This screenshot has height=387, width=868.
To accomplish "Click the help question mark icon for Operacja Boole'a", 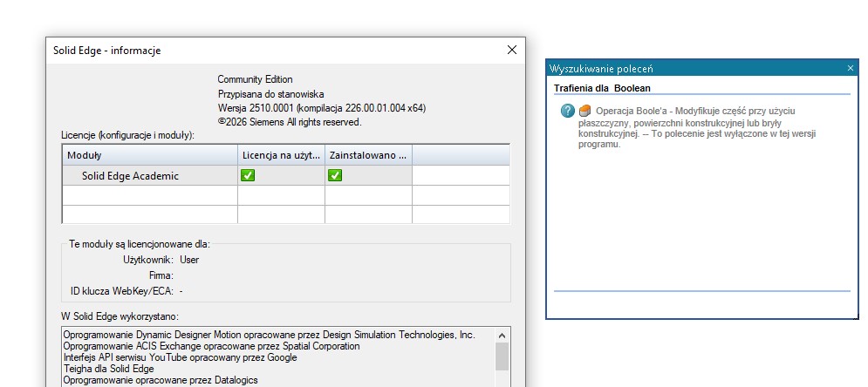I will (567, 111).
